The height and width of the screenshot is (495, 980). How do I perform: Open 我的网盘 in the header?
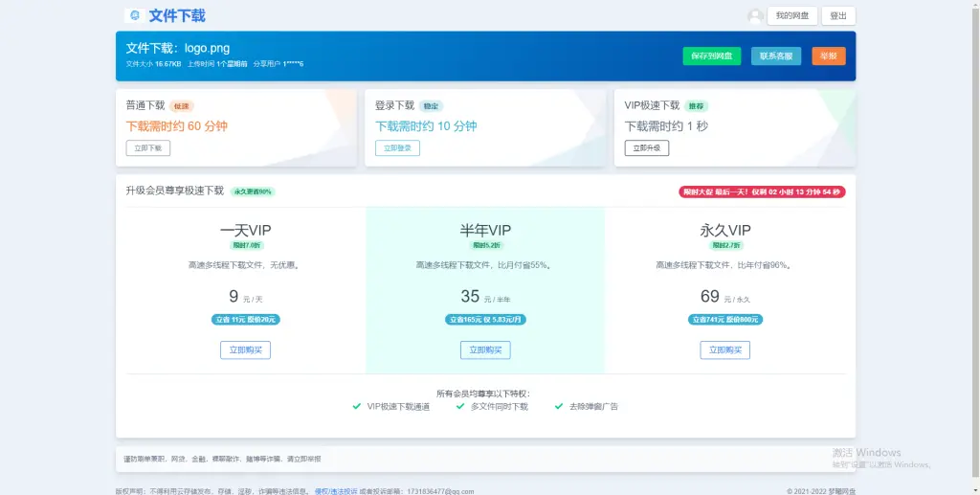click(x=792, y=15)
